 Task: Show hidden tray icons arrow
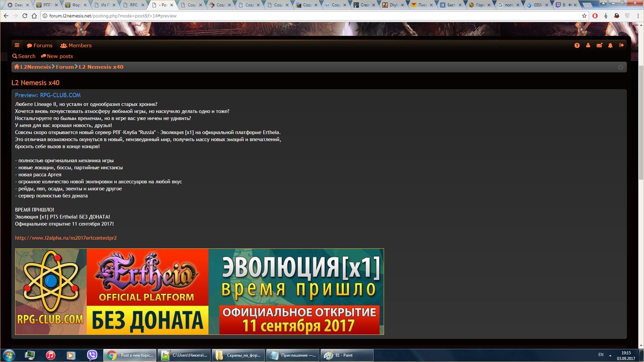(610, 355)
